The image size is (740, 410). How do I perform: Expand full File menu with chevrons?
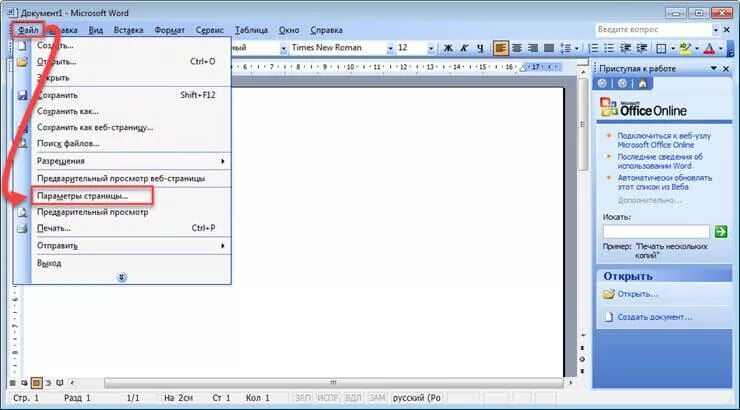(122, 277)
